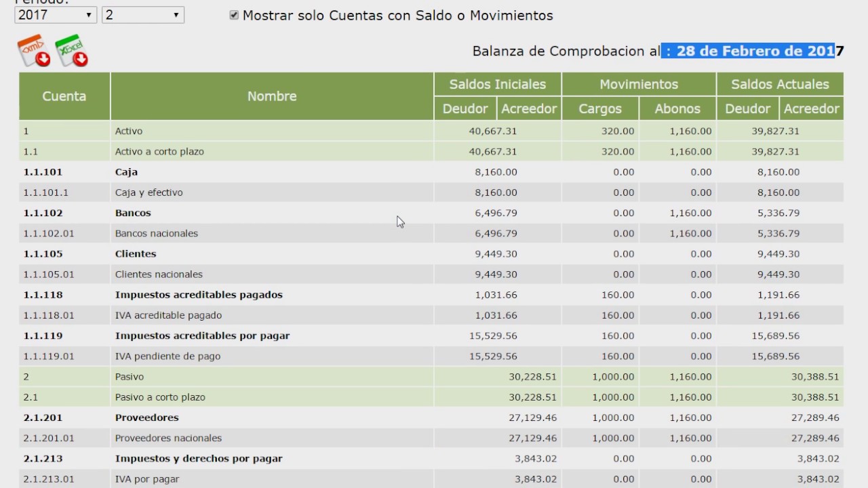Click the Nombre column header

[x=272, y=96]
